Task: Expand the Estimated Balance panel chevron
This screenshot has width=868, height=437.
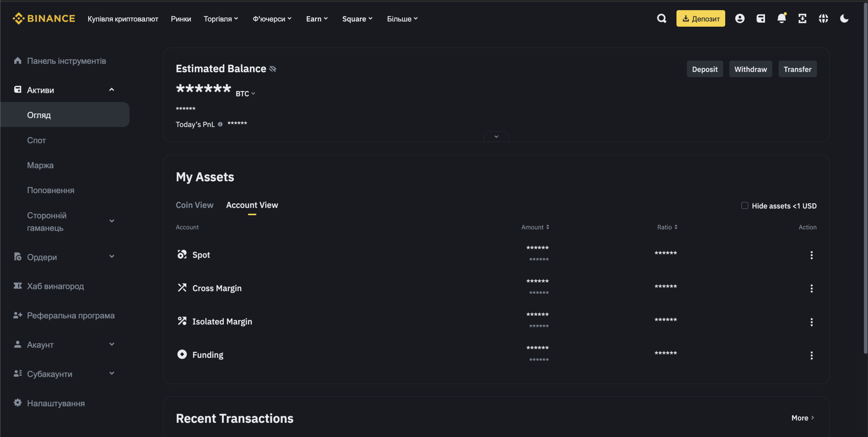Action: 496,137
